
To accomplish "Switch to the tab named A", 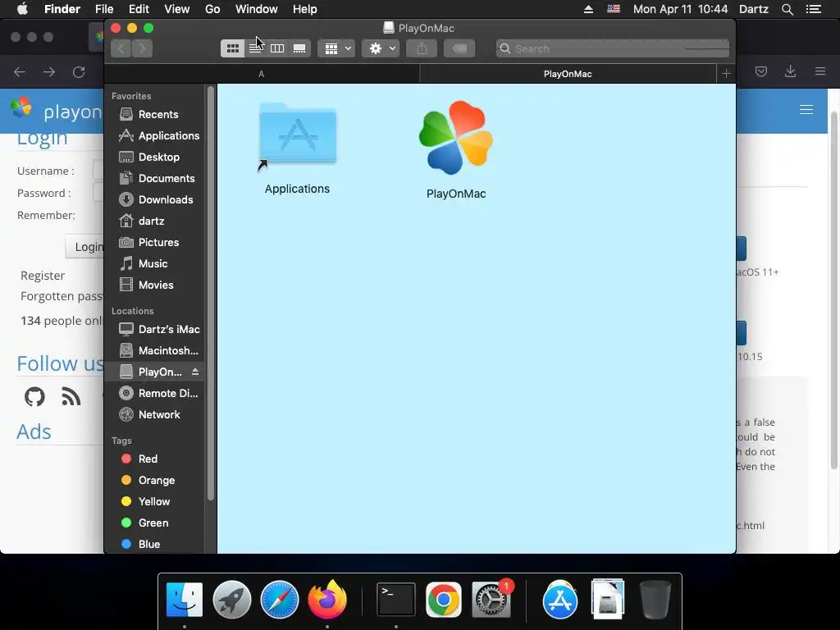I will (262, 74).
